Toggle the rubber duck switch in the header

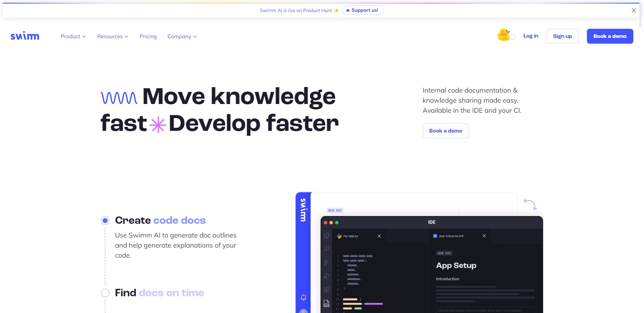point(506,35)
